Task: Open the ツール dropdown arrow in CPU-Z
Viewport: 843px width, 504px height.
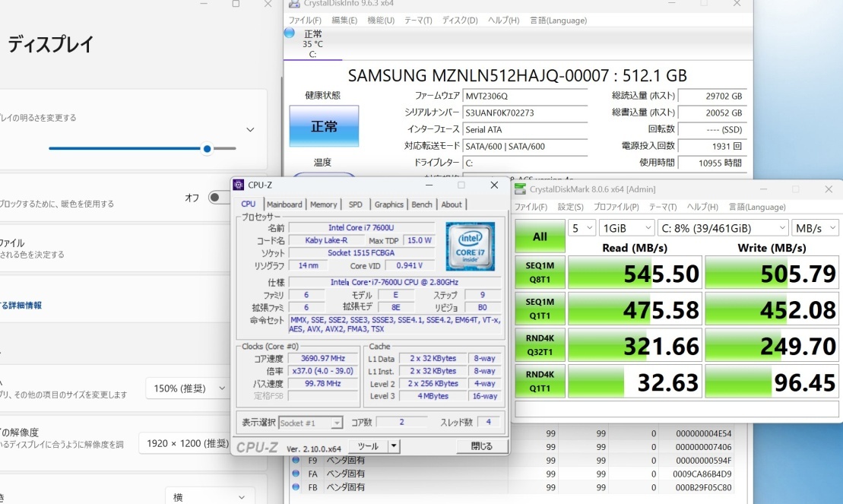Action: click(394, 446)
